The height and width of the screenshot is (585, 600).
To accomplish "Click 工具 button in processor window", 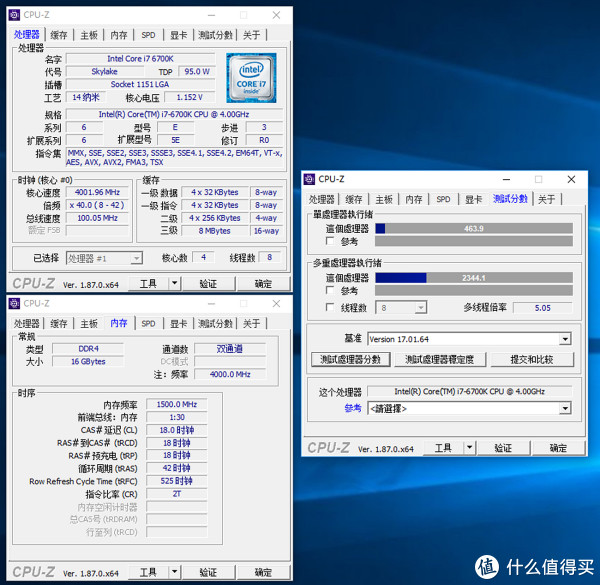I will [x=148, y=284].
